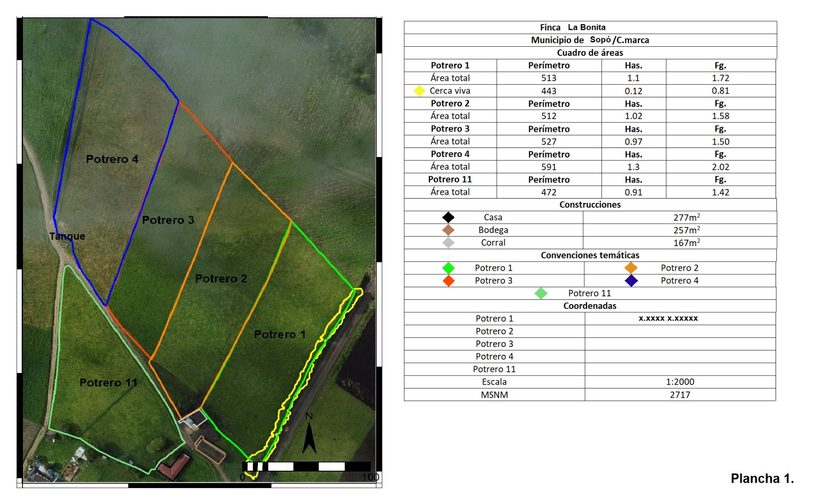Screen dimensions: 831x504
Task: Click the north arrow on the map
Action: (309, 437)
